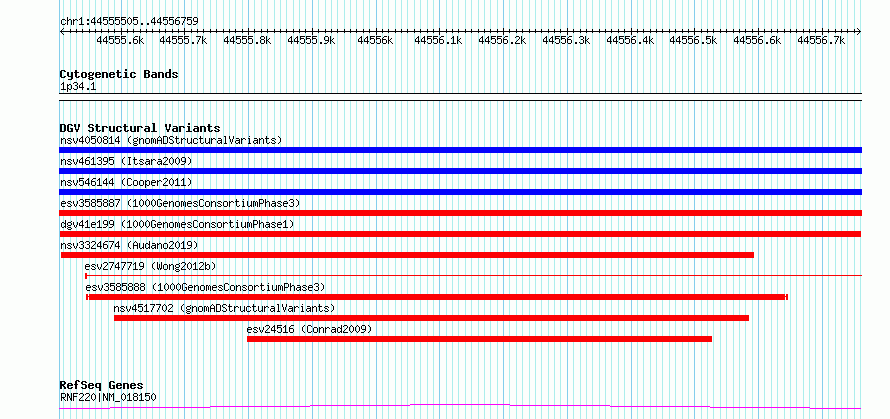Image resolution: width=890 pixels, height=419 pixels.
Task: Click the 44556.6k ruler tick label
Action: (x=758, y=40)
